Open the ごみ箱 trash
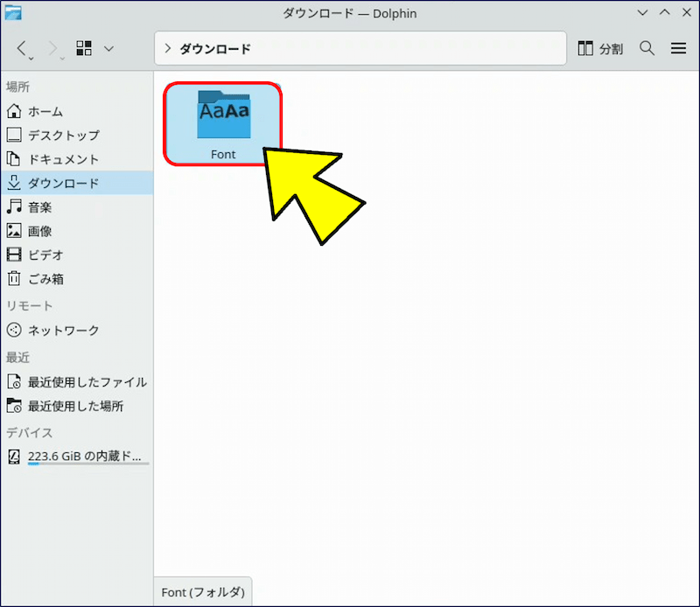 45,279
